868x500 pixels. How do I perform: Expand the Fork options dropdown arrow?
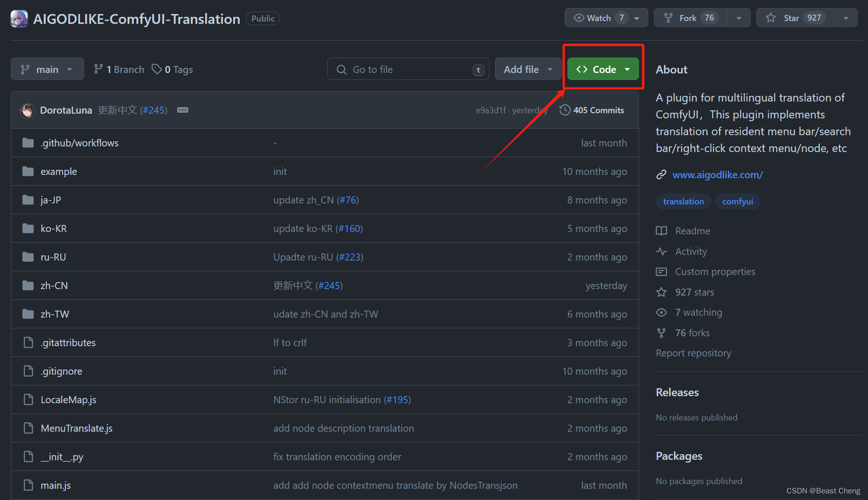coord(739,18)
